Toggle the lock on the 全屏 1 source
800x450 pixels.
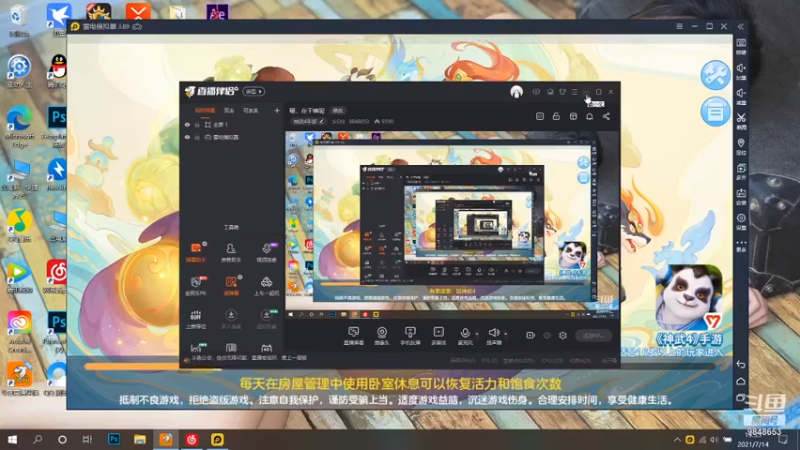click(x=197, y=124)
